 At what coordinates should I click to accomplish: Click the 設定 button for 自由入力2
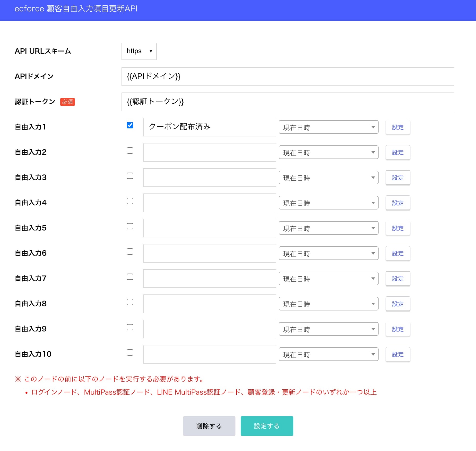398,152
